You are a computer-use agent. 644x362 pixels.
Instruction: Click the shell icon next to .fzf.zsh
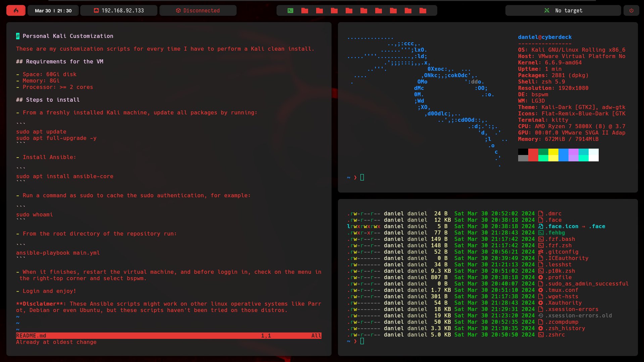pos(541,245)
